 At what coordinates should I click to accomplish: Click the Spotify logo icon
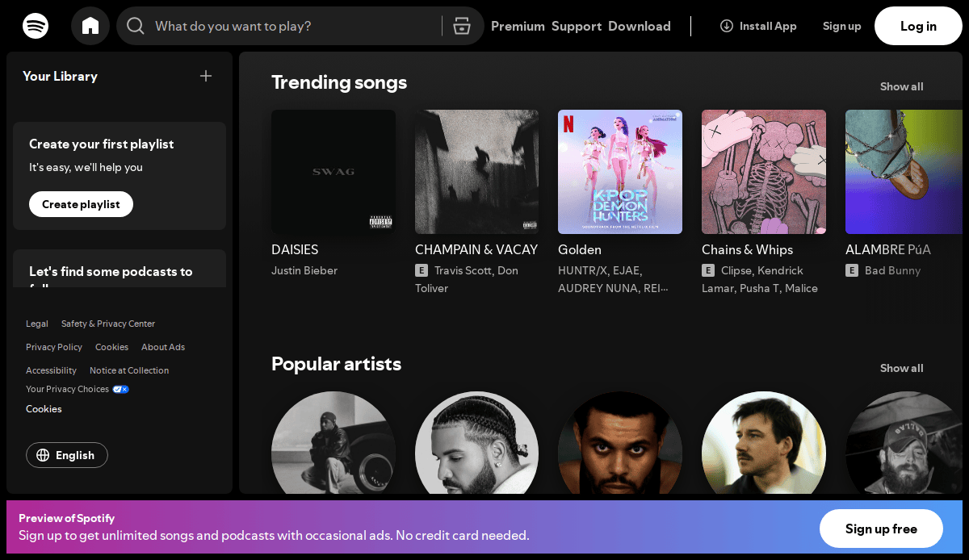36,26
